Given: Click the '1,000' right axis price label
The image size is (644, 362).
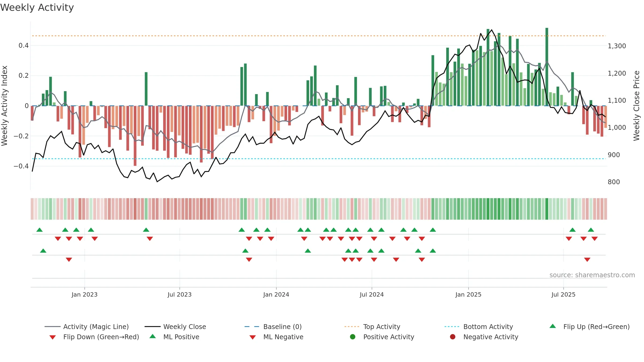Looking at the screenshot, I should click(617, 128).
